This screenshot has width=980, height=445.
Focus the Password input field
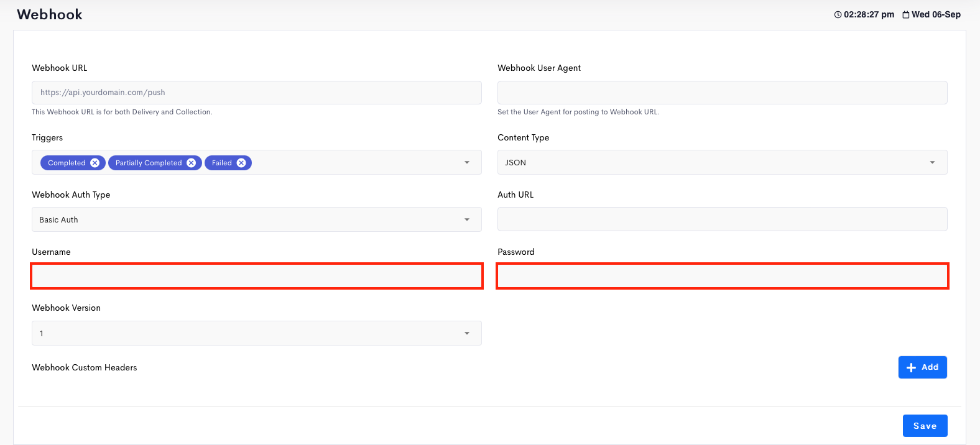click(722, 276)
